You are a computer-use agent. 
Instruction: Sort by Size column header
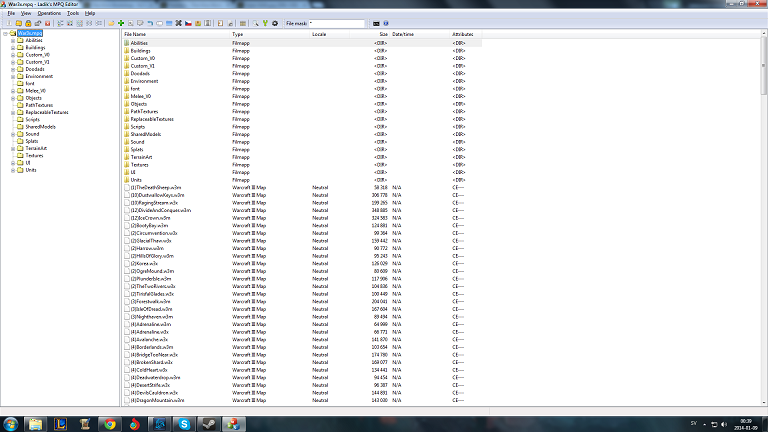point(369,34)
